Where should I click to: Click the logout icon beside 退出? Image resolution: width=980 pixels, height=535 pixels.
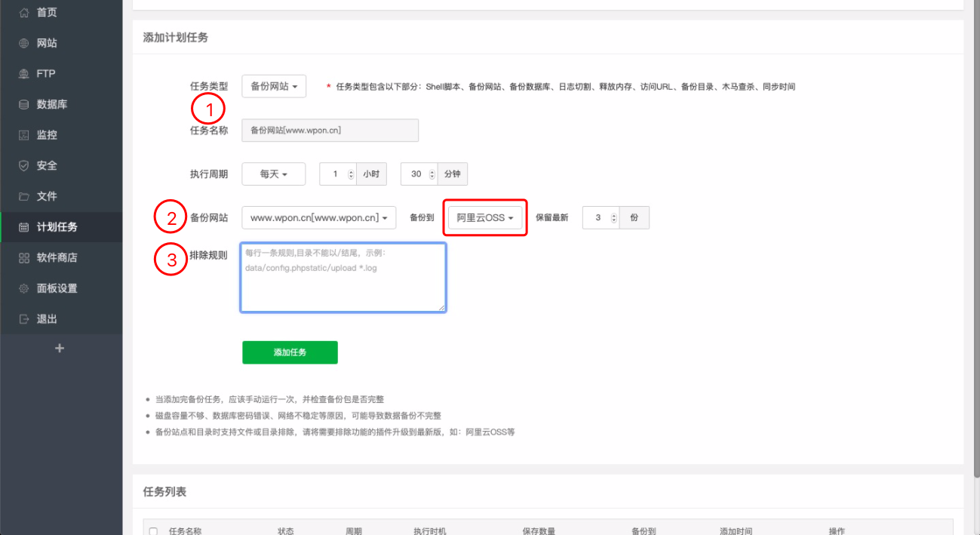23,319
